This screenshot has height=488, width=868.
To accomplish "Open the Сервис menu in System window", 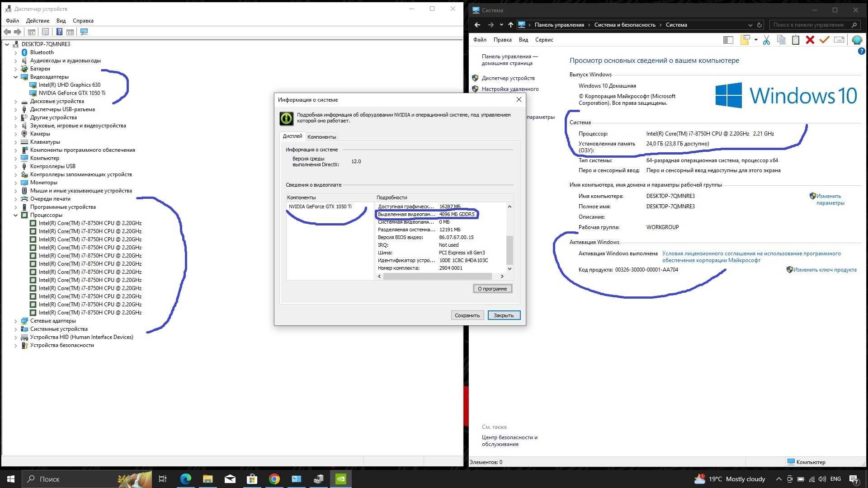I will [544, 40].
